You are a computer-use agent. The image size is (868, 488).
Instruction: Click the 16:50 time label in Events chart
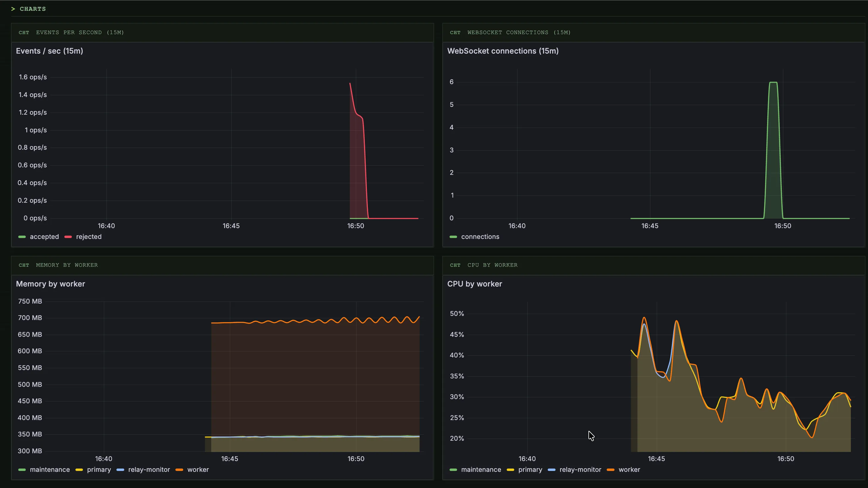(x=356, y=226)
